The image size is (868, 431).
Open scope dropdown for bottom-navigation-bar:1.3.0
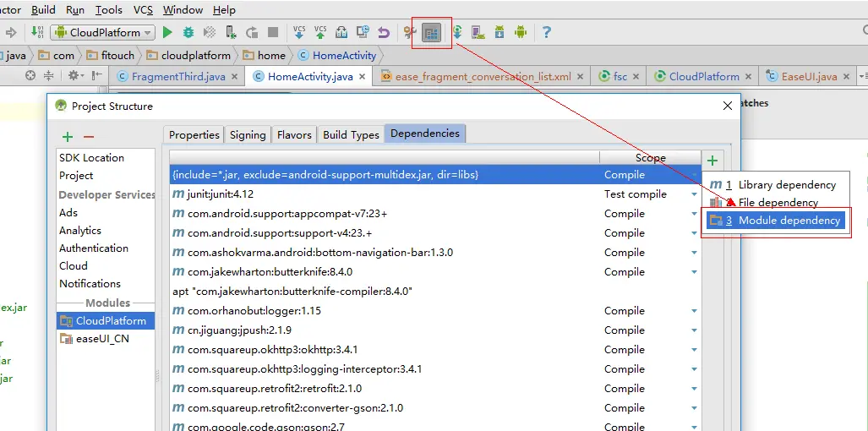point(694,253)
